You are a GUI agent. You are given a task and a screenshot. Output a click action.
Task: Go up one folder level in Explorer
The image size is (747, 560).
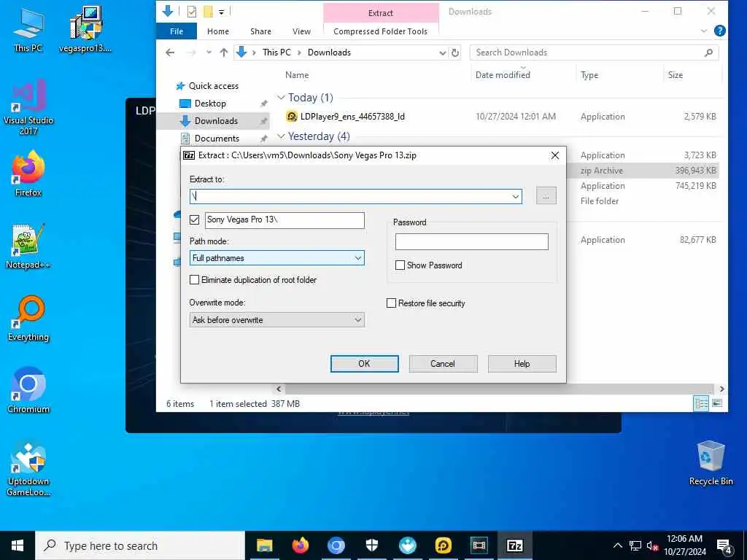coord(223,52)
